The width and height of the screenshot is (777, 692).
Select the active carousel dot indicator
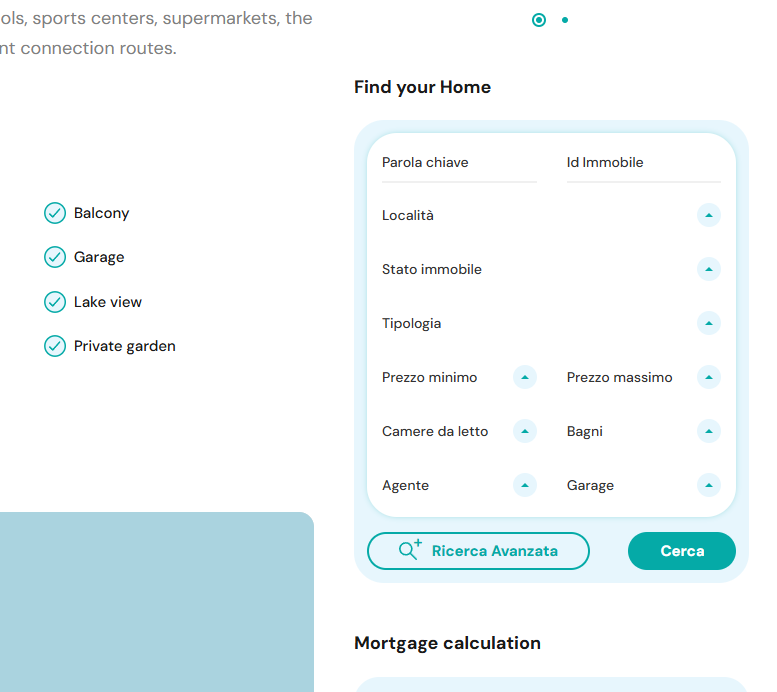539,20
